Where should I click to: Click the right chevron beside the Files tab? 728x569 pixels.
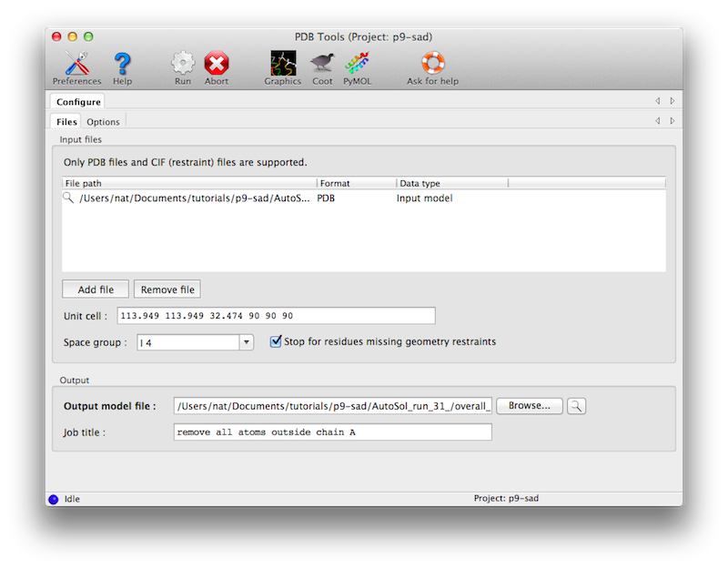[x=671, y=120]
